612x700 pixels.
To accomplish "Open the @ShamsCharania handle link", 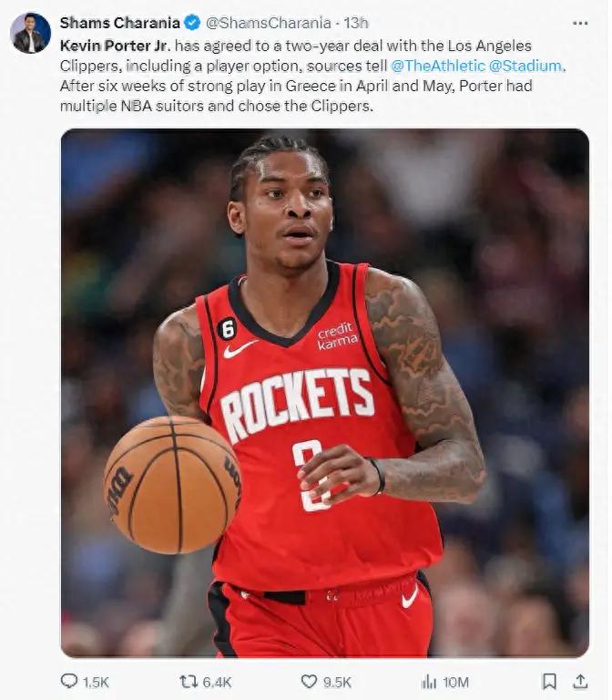I will [268, 23].
